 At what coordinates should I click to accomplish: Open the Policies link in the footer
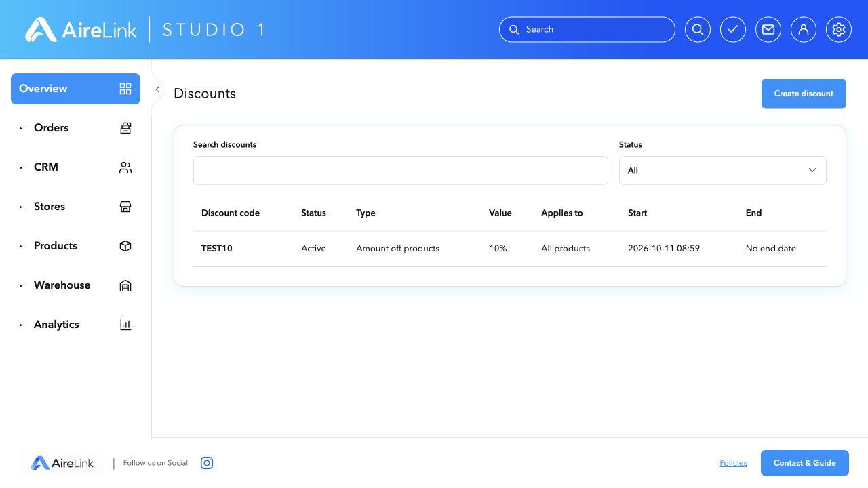coord(733,463)
